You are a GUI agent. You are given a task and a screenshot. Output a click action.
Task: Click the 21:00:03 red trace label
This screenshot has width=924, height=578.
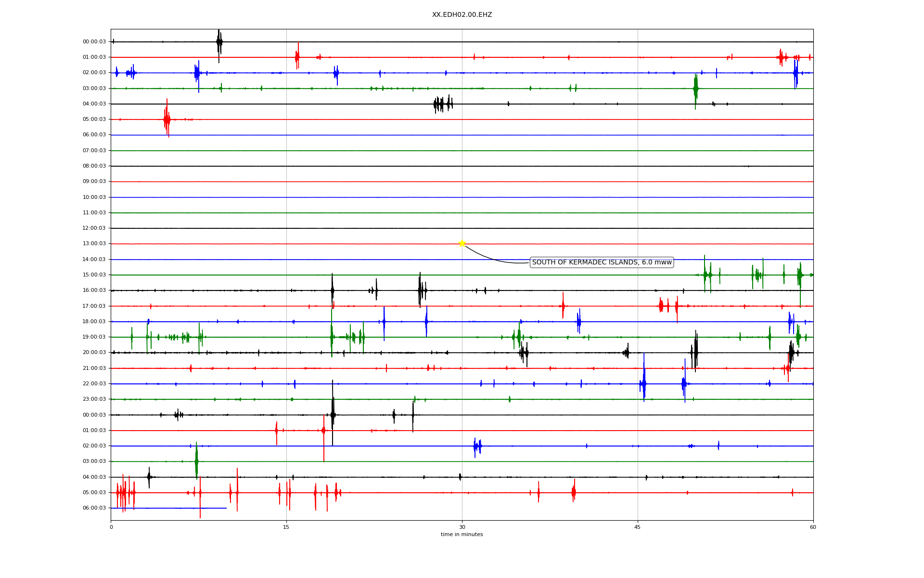(x=94, y=368)
